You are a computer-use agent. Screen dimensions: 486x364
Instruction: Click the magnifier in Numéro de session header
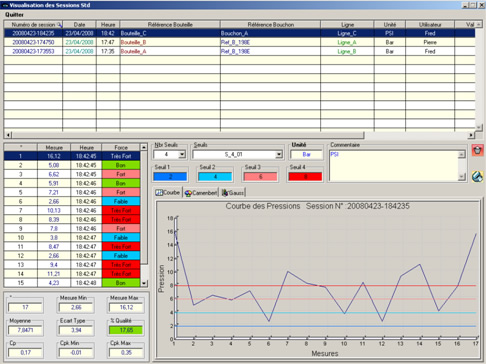(59, 25)
